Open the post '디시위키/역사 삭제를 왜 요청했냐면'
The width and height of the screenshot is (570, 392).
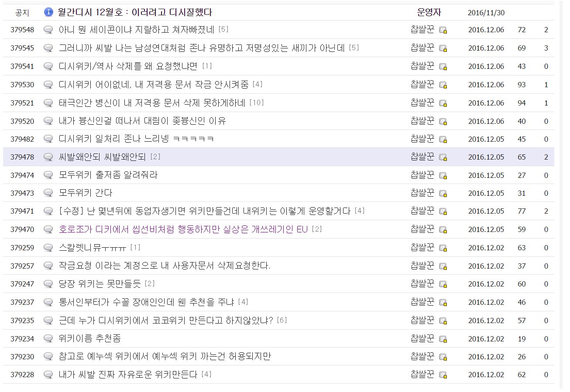click(x=128, y=66)
